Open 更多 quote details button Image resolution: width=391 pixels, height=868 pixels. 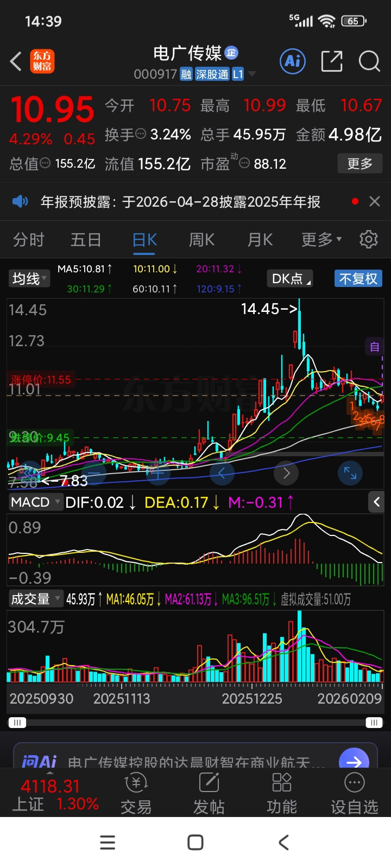pyautogui.click(x=360, y=163)
